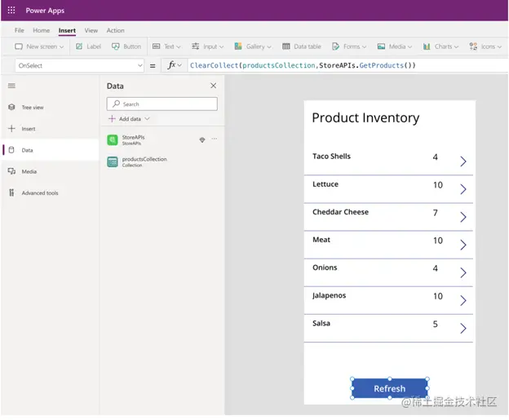Select the Cheddar Cheese quantity 7
This screenshot has width=509, height=420.
tap(436, 213)
